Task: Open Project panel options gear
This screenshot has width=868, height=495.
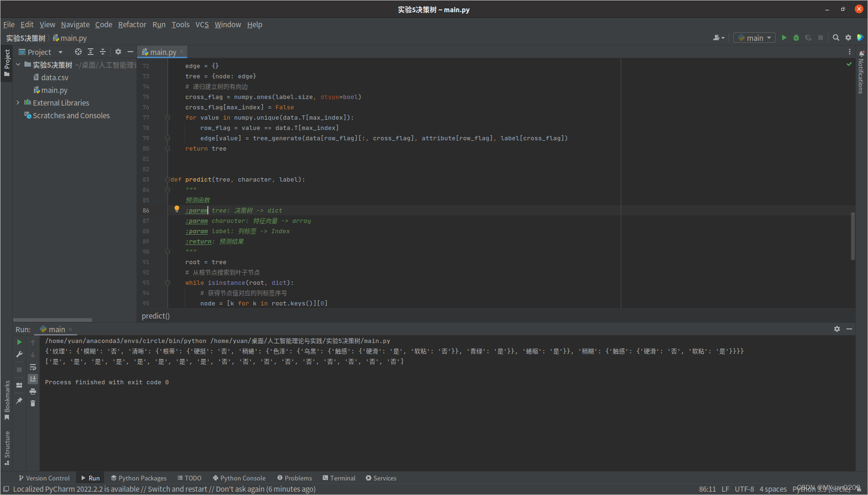Action: click(x=118, y=52)
